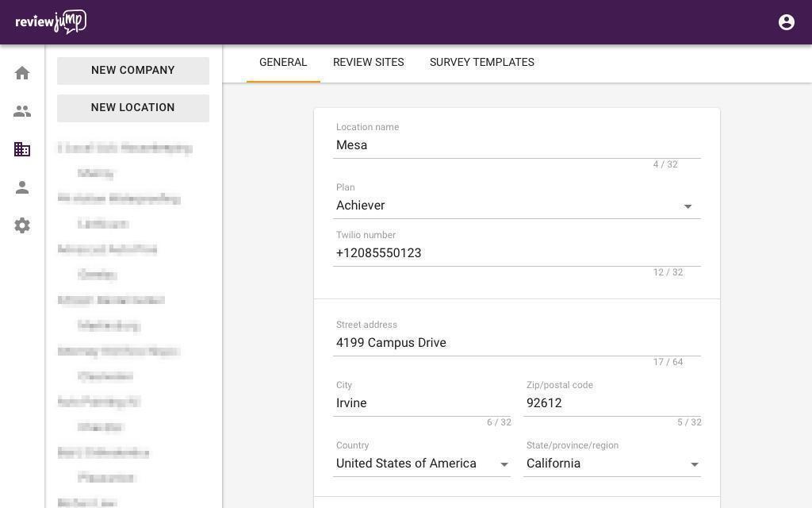Screen dimensions: 812x508
Task: Open the group users sidebar icon
Action: (x=21, y=111)
